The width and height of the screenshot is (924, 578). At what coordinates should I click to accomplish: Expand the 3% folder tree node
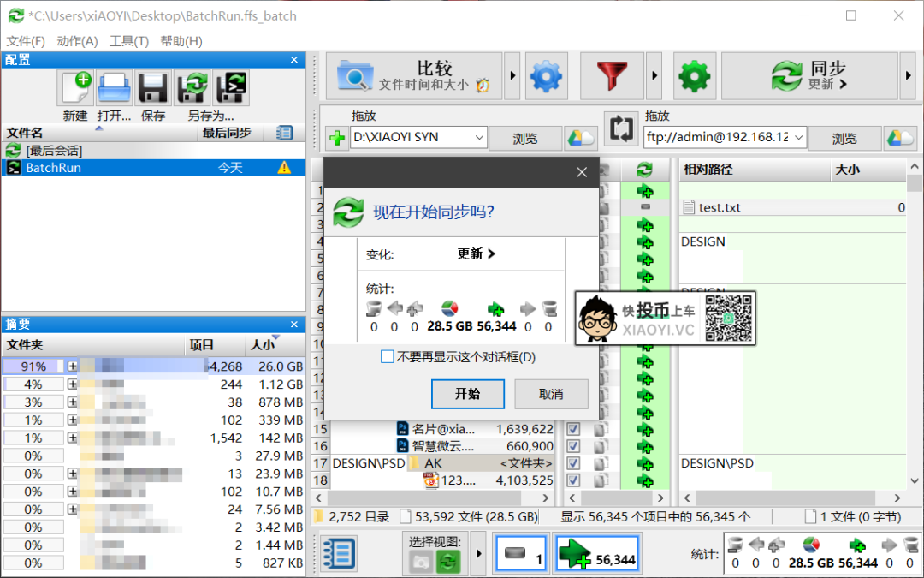(72, 402)
